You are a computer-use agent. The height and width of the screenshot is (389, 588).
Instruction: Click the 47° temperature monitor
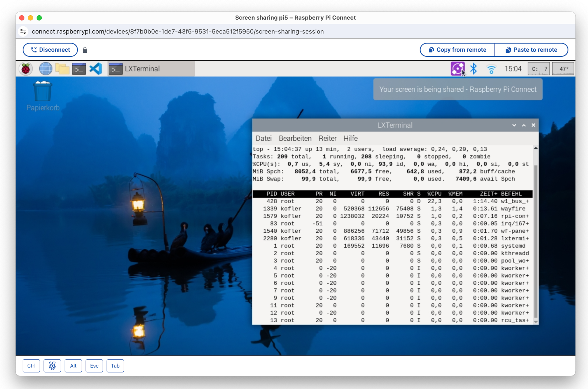coord(563,69)
